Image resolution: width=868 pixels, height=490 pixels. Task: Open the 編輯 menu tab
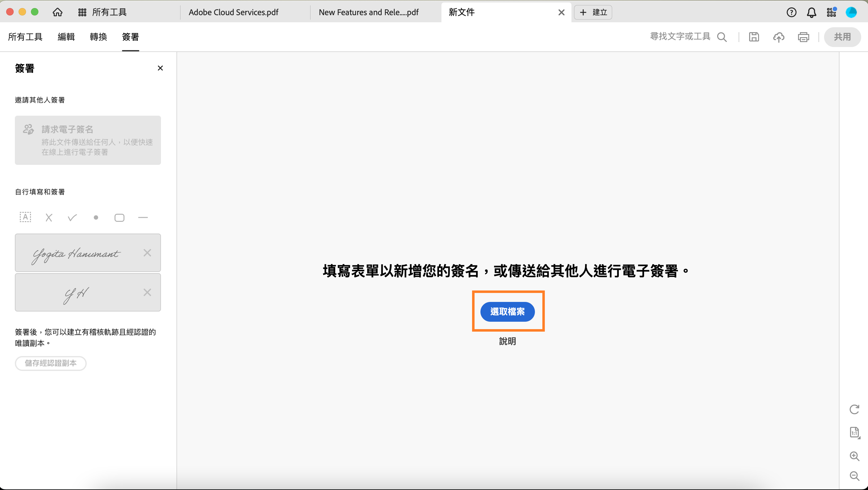[66, 37]
